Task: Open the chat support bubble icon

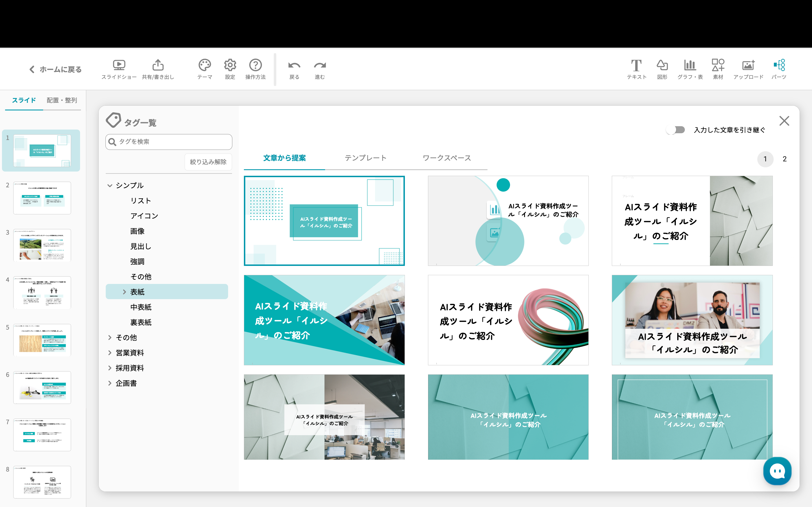Action: (777, 471)
